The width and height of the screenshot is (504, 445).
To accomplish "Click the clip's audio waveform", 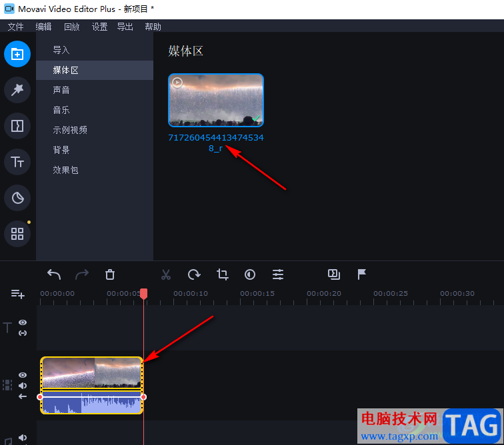I will pos(92,402).
